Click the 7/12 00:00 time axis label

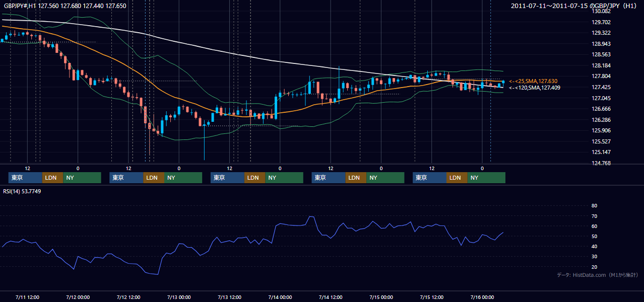click(78, 297)
